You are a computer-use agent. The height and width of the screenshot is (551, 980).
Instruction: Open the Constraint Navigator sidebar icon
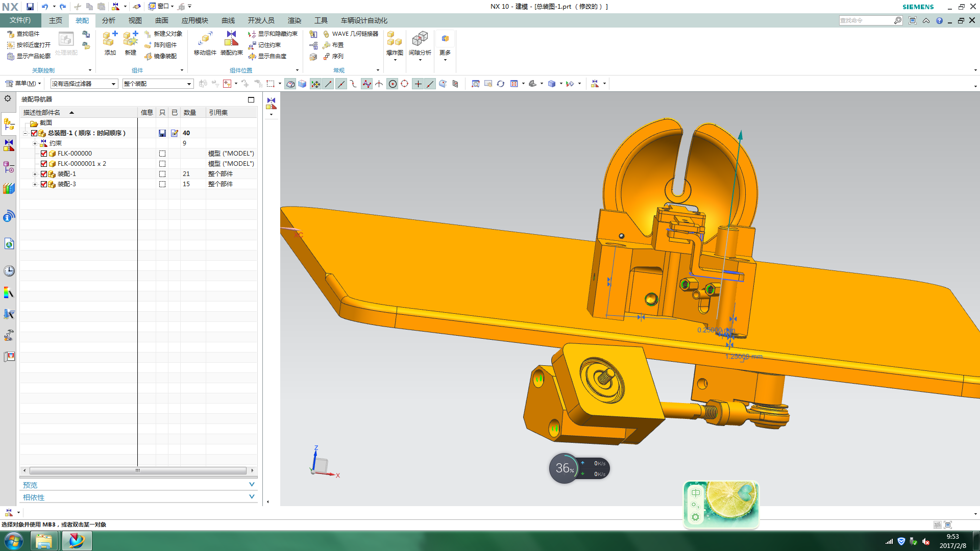coord(9,145)
